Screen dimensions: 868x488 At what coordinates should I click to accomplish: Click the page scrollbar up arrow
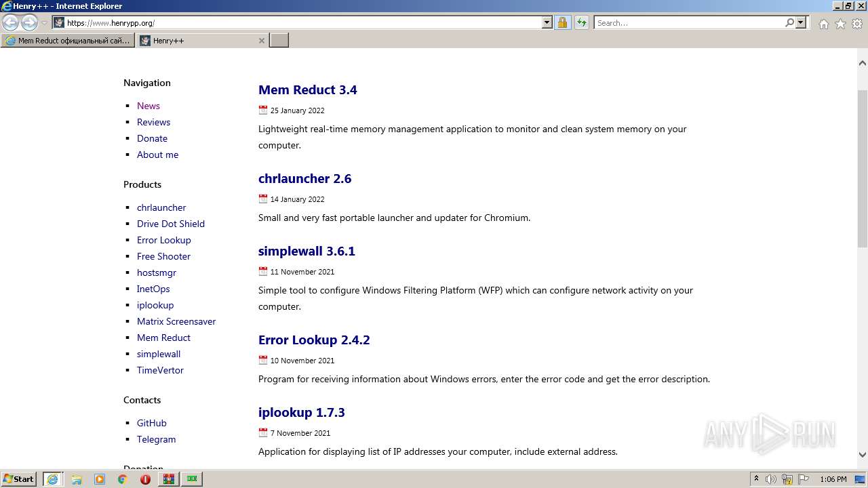(862, 62)
